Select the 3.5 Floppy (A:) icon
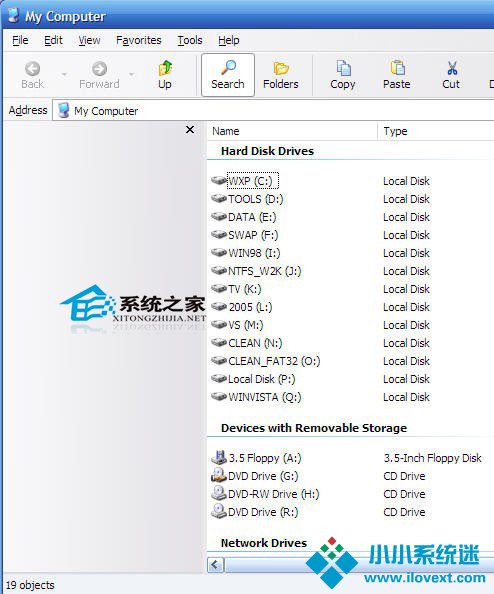The width and height of the screenshot is (494, 594). tap(219, 458)
